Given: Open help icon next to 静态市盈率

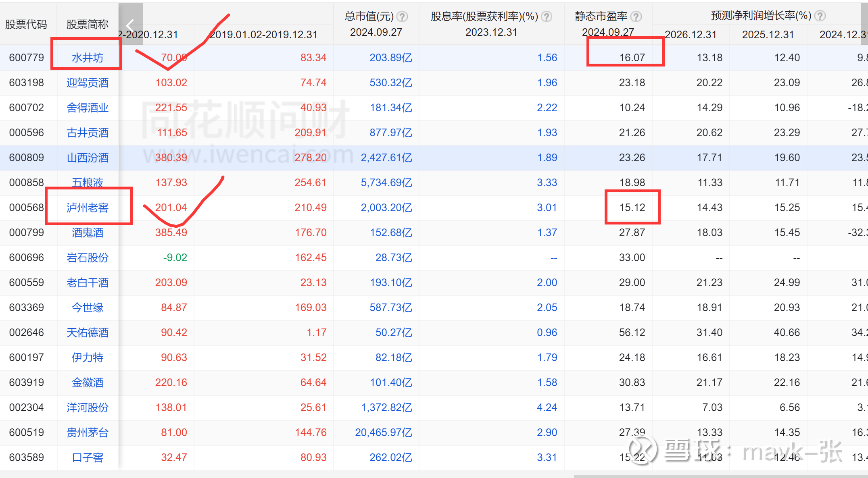Looking at the screenshot, I should [636, 17].
